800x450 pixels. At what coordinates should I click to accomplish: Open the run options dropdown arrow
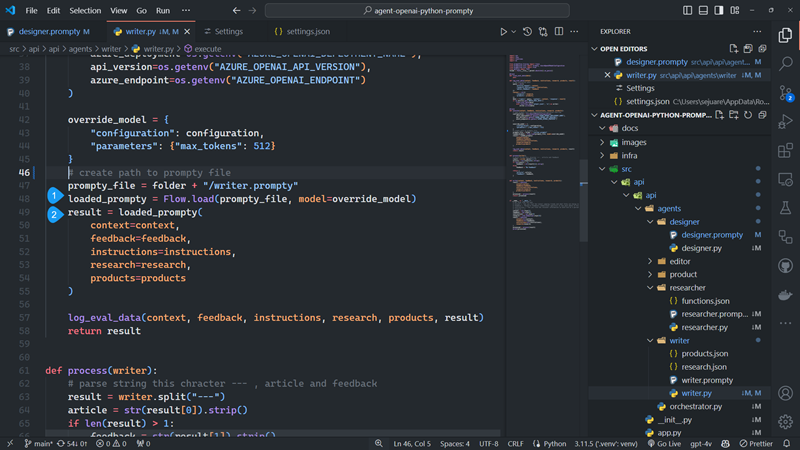click(514, 32)
